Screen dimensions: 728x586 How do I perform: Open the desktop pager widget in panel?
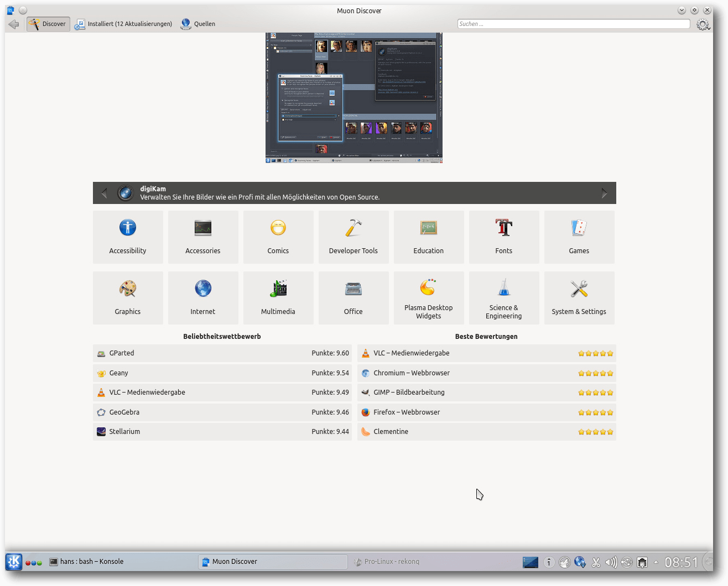click(531, 562)
